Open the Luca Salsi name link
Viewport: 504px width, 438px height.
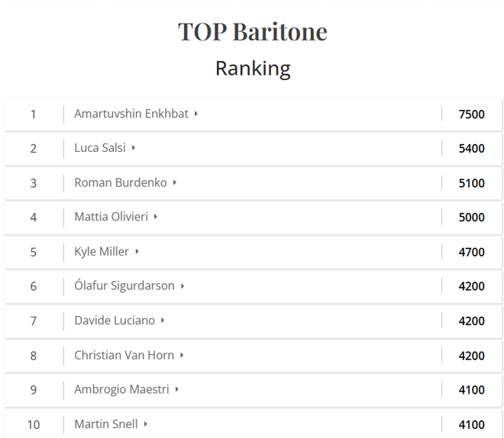coord(99,148)
